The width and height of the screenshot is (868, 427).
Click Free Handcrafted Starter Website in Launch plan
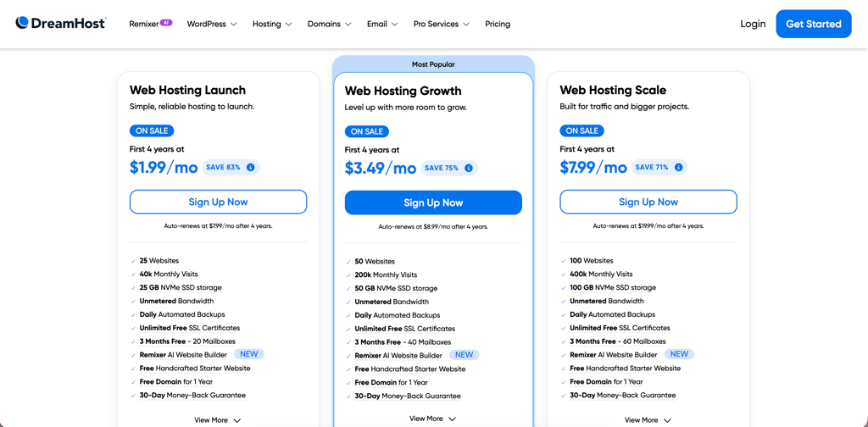click(195, 369)
